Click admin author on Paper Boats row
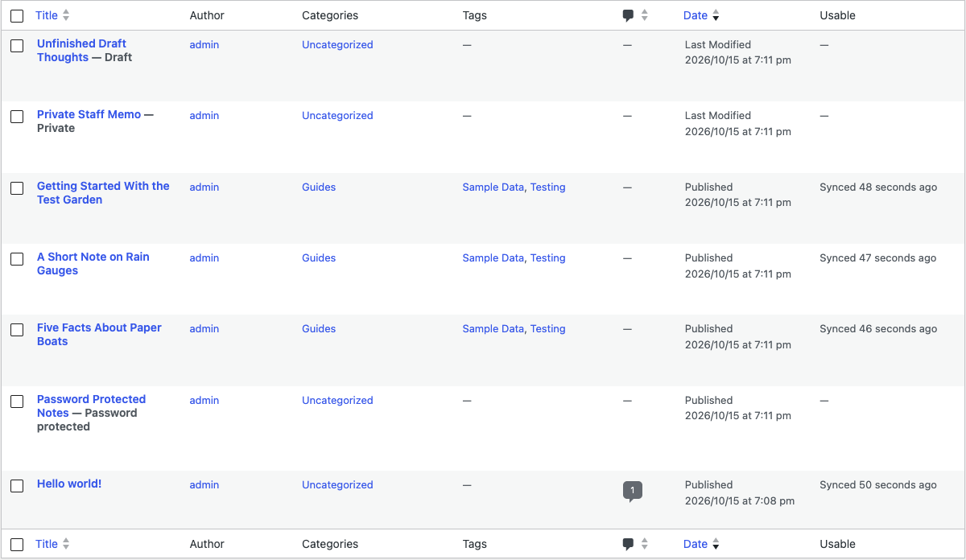This screenshot has width=966, height=560. pyautogui.click(x=204, y=328)
